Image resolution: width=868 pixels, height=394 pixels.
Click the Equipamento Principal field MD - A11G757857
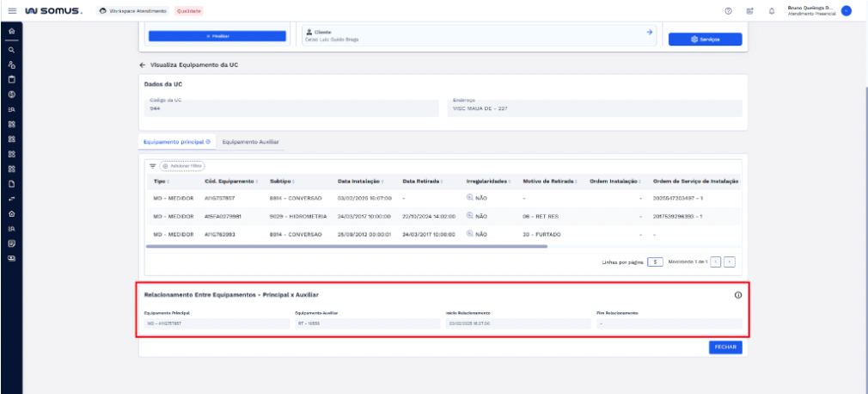(217, 323)
